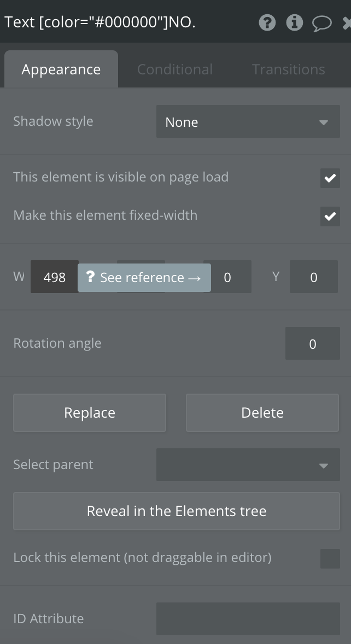Image resolution: width=351 pixels, height=644 pixels.
Task: Disable 'This element is visible on page load'
Action: [x=330, y=178]
